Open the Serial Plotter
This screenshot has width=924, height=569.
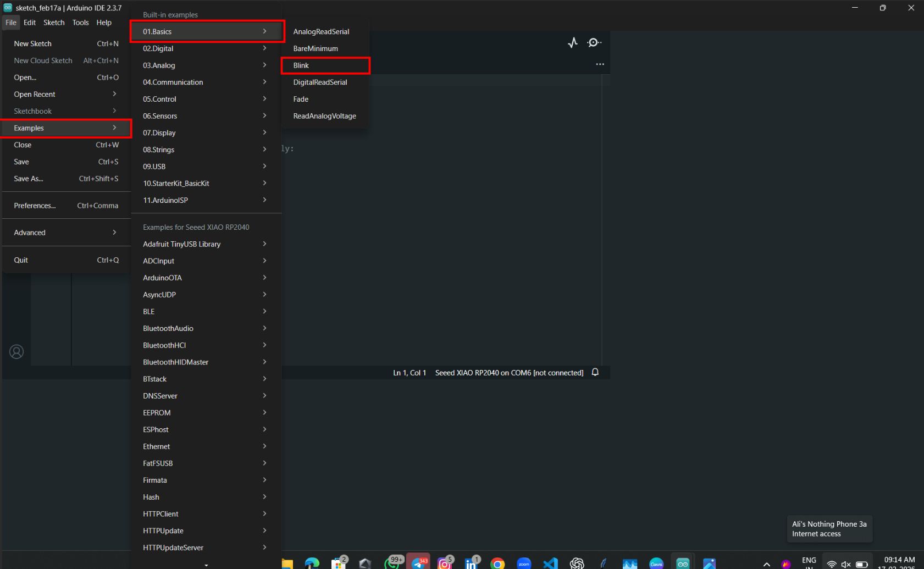click(573, 43)
